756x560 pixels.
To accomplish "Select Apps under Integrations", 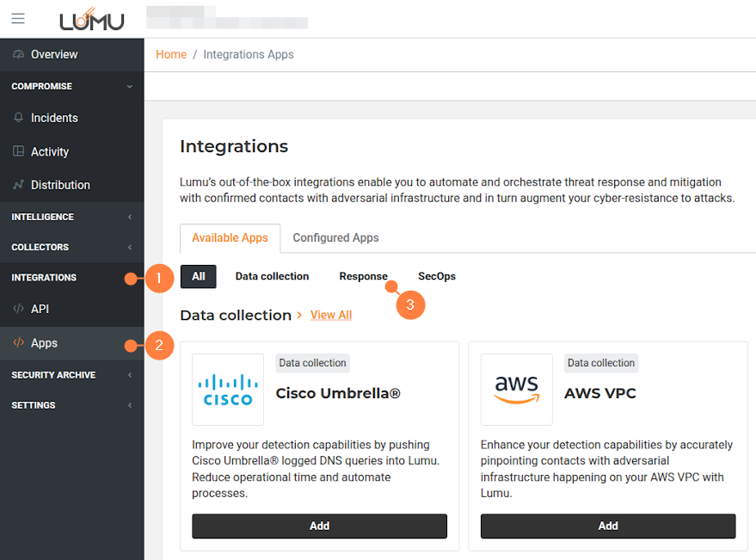I will [44, 343].
